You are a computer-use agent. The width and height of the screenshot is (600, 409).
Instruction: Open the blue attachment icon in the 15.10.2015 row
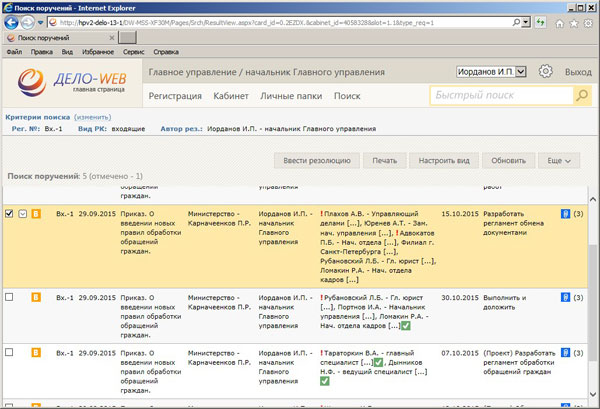564,213
